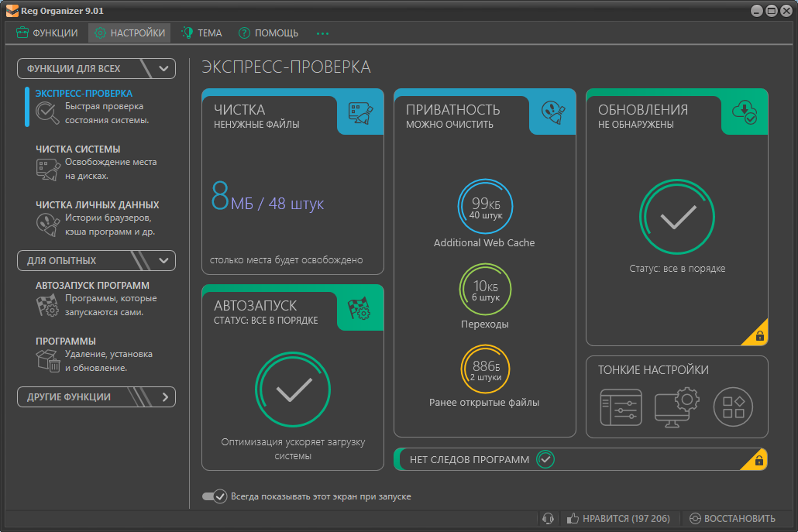Screen dimensions: 798x532
Task: Open the НАСТРОЙКИ menu
Action: pos(129,33)
